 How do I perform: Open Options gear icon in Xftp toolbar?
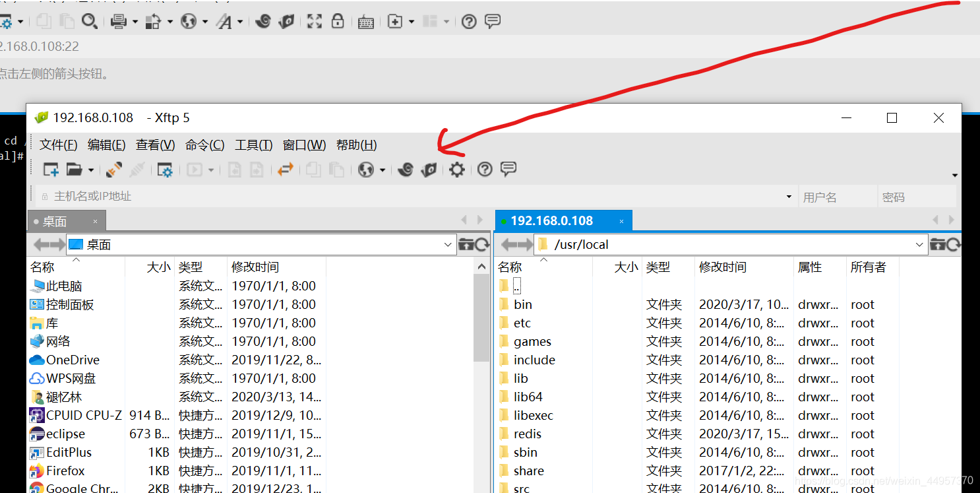point(457,170)
